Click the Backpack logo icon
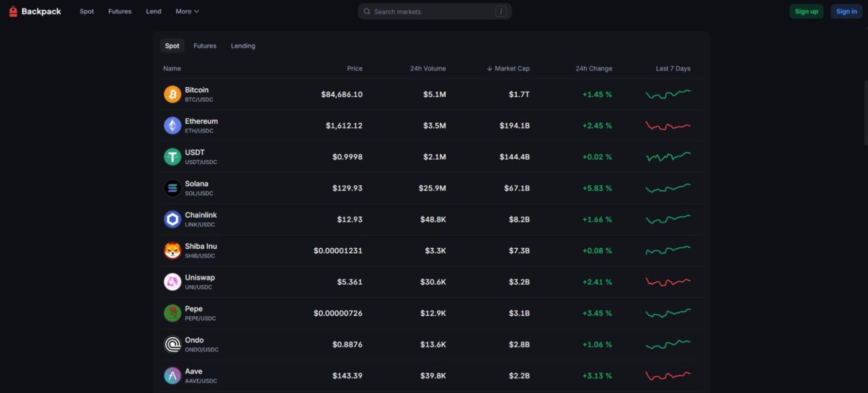Viewport: 868px width, 393px height. pyautogui.click(x=13, y=11)
